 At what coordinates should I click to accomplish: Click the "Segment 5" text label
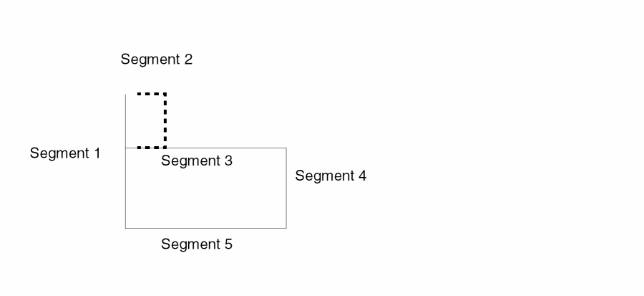tap(197, 244)
